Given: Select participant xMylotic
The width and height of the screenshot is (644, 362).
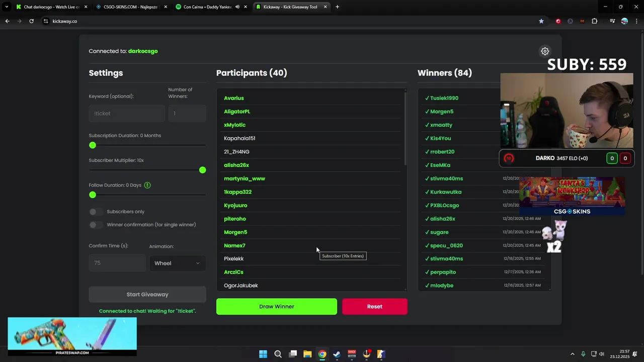Looking at the screenshot, I should [x=235, y=125].
